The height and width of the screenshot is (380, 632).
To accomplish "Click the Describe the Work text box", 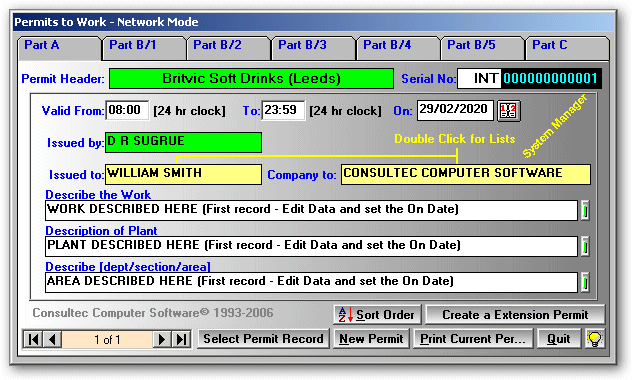I will (311, 210).
